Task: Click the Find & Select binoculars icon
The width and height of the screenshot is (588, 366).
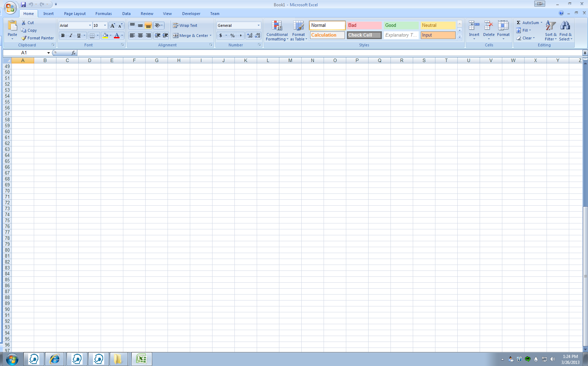Action: click(x=565, y=26)
